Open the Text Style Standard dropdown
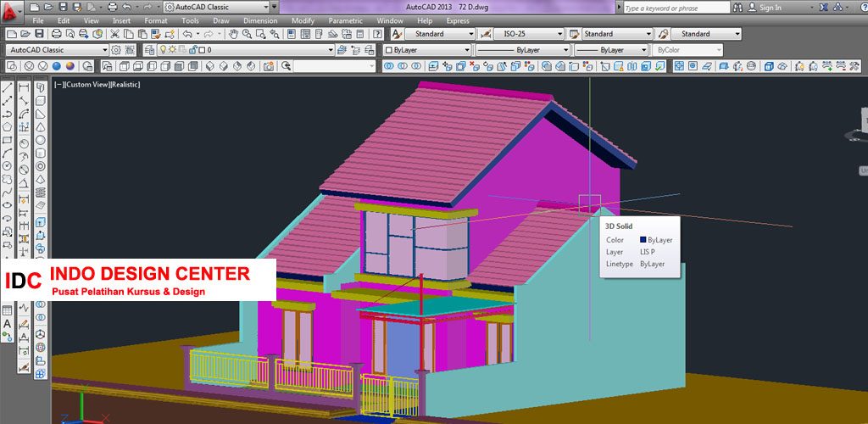Screen dimensions: 868x424 click(471, 34)
